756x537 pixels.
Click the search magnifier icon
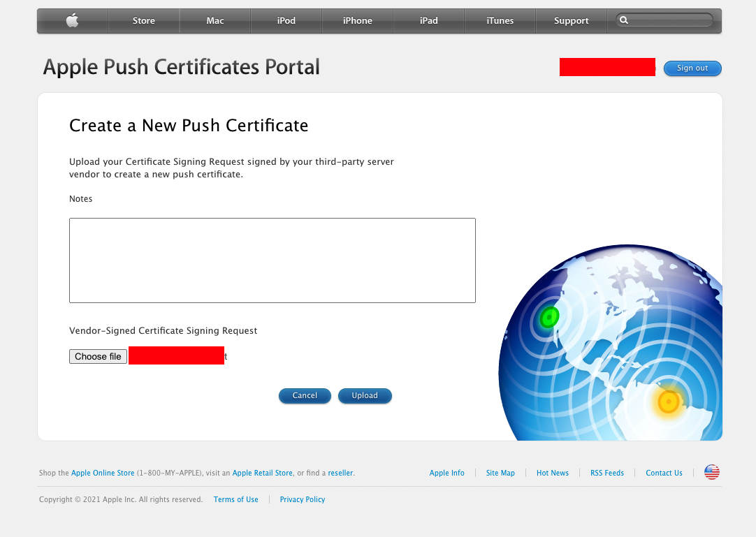click(624, 21)
